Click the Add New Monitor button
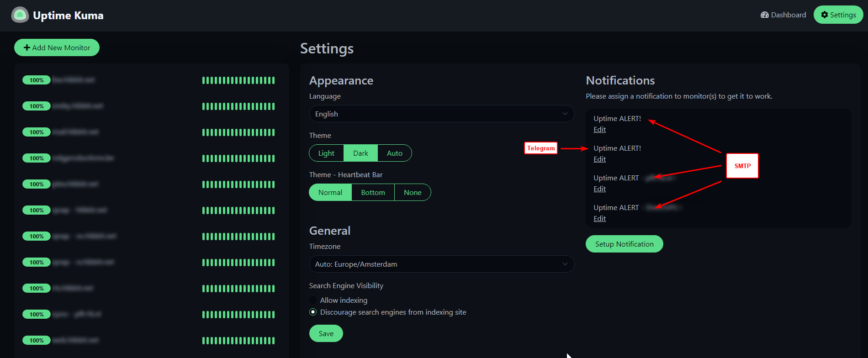Screen dimensions: 868x358 (57, 47)
